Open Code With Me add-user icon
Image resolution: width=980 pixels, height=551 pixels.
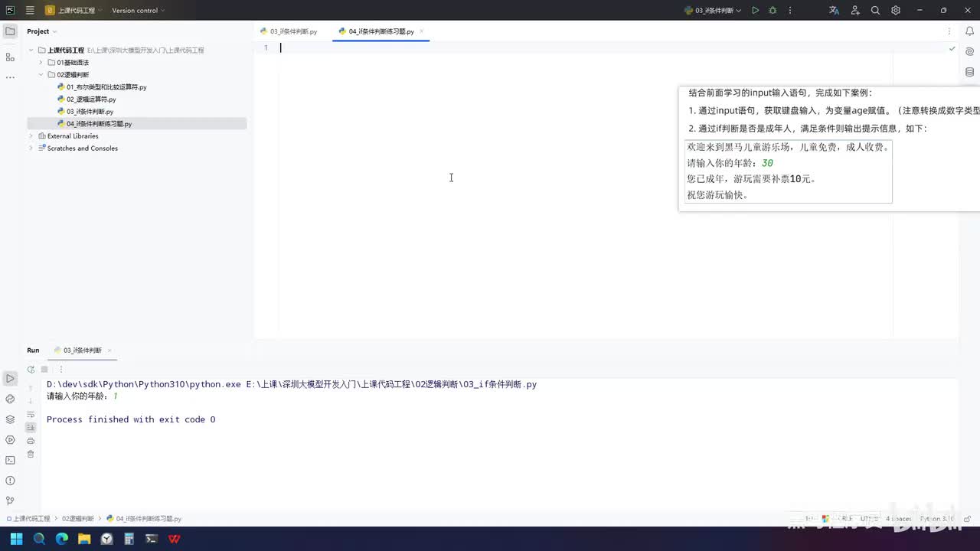coord(854,11)
